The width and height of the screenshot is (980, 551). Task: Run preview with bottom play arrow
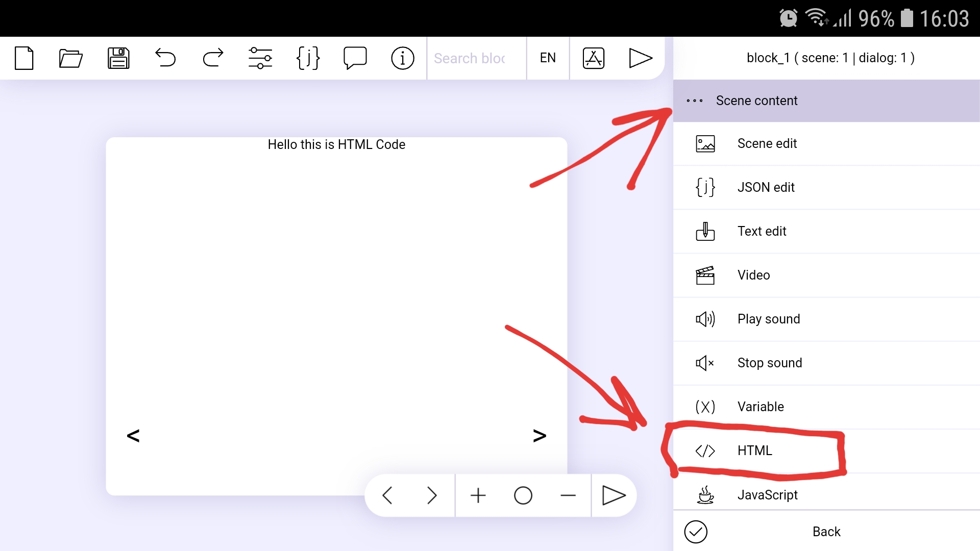614,495
